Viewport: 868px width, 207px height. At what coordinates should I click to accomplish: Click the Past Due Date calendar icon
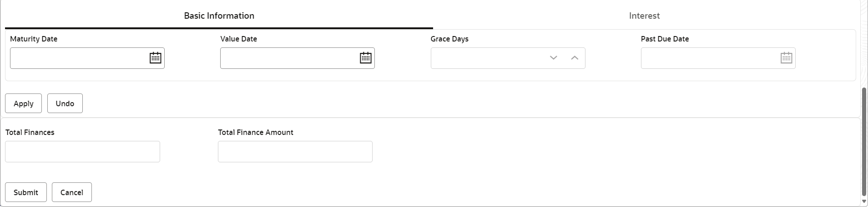(786, 58)
